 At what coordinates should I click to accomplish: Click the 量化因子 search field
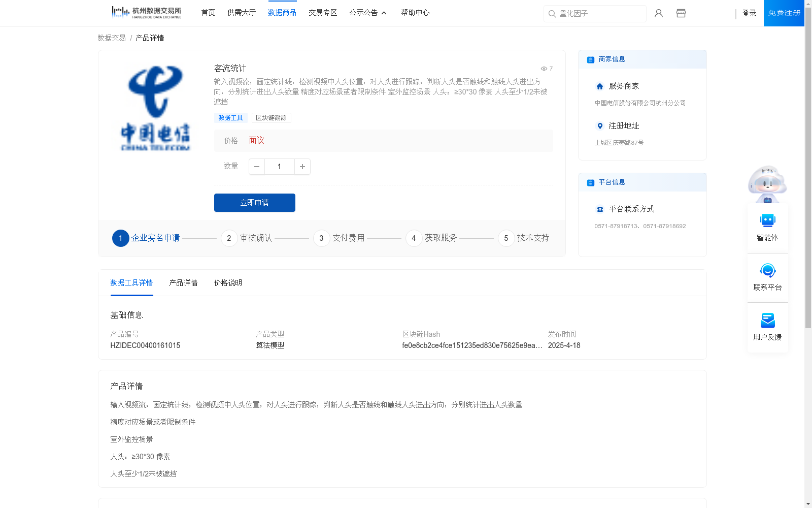click(x=595, y=14)
